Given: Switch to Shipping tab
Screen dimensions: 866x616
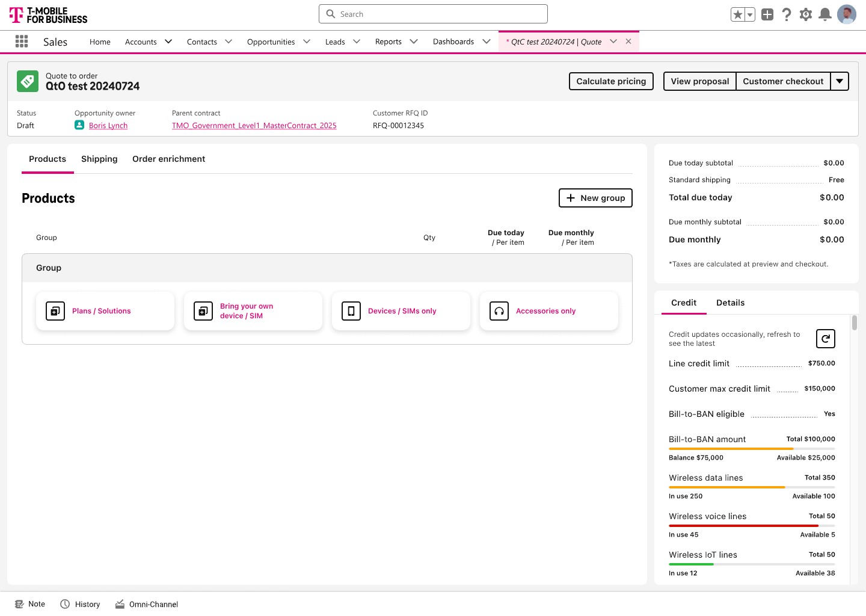Looking at the screenshot, I should (x=99, y=159).
